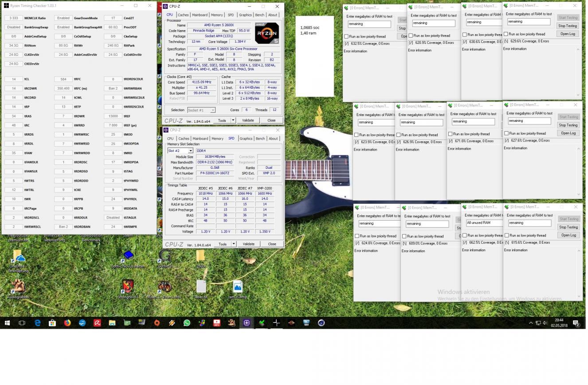
Task: Open Avira antivirus from the taskbar
Action: pos(97,323)
